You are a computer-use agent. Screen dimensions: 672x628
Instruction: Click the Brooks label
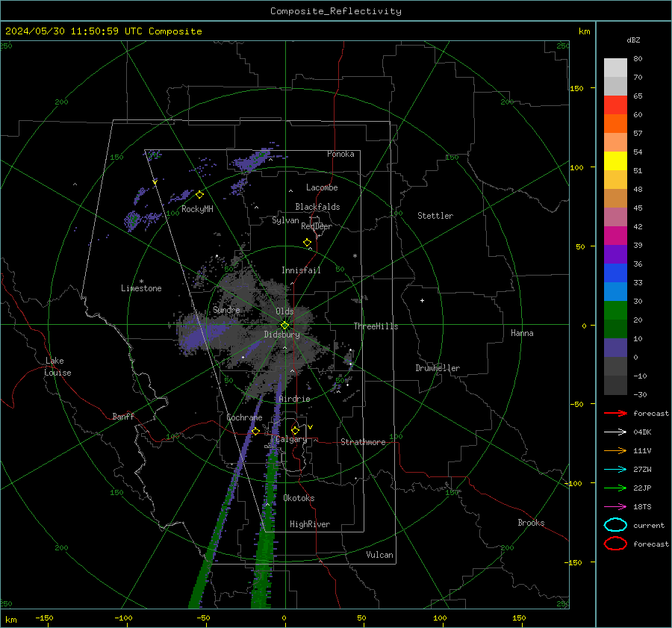pyautogui.click(x=531, y=523)
